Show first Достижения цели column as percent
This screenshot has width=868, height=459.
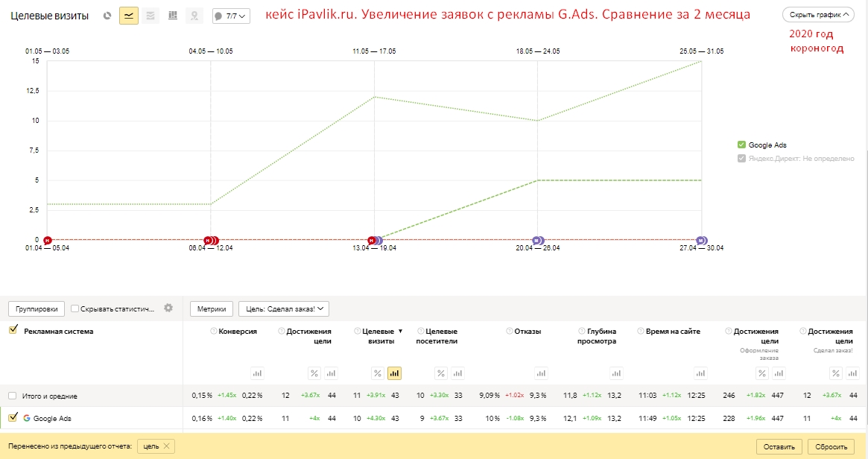[314, 373]
